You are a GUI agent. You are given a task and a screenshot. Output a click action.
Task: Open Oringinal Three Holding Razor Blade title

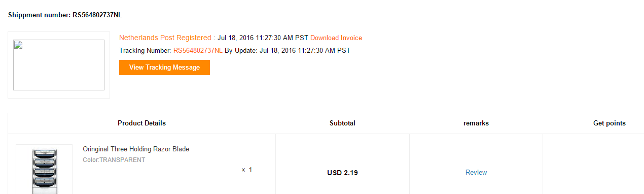136,149
